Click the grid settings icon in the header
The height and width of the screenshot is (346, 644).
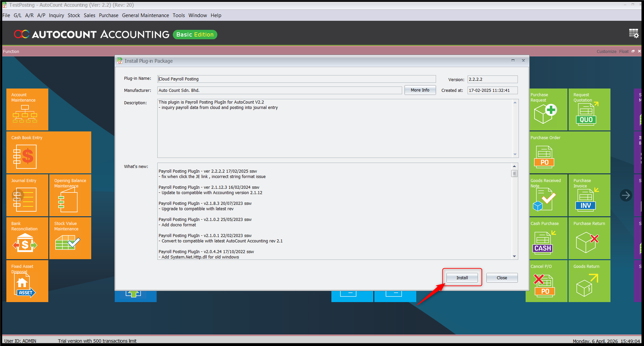point(634,33)
